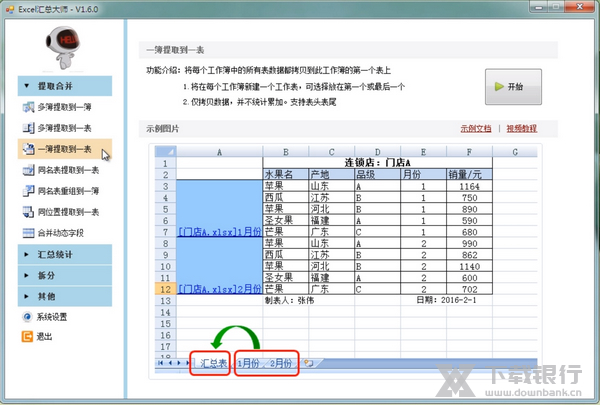Click the line starting 将在每个工作簿新建
This screenshot has height=405, width=600.
(293, 87)
